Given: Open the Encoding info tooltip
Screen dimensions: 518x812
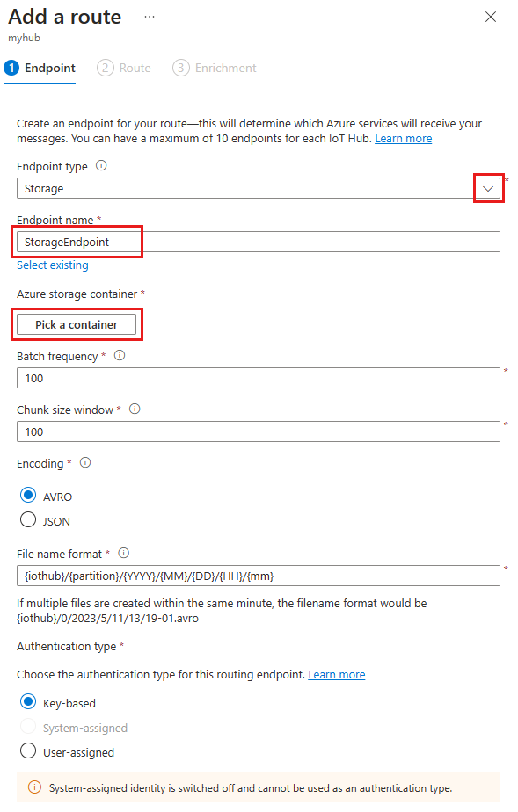Looking at the screenshot, I should click(84, 463).
